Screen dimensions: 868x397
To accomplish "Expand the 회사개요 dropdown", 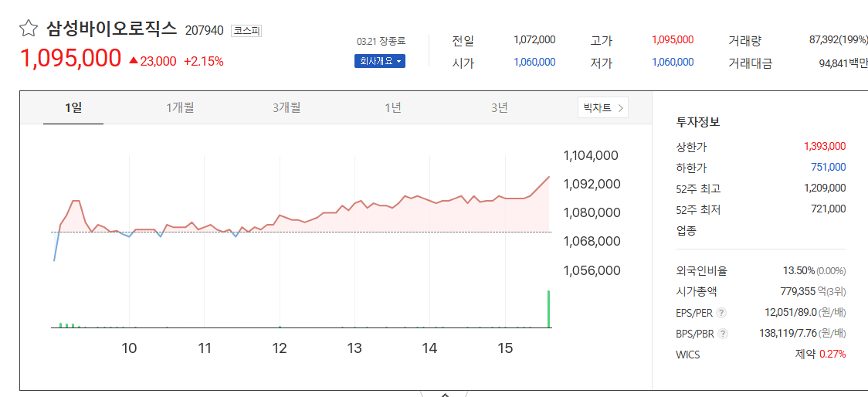I will 380,62.
